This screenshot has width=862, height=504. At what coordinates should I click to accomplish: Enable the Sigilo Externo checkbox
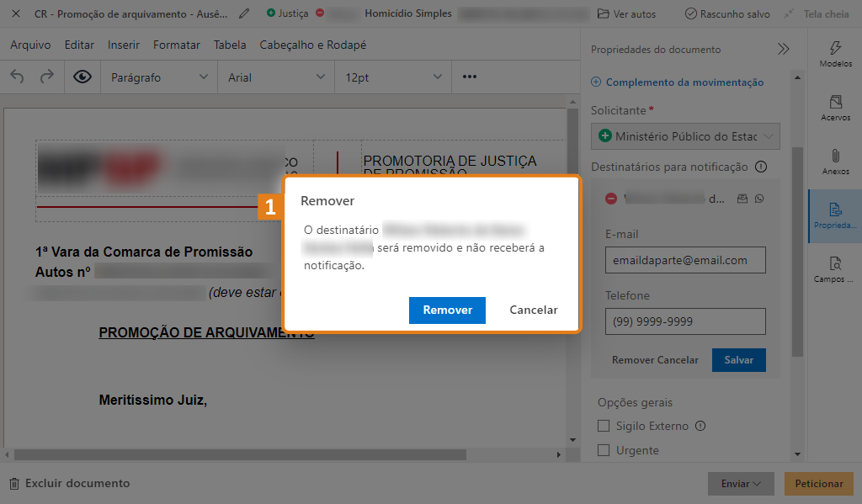pos(603,427)
